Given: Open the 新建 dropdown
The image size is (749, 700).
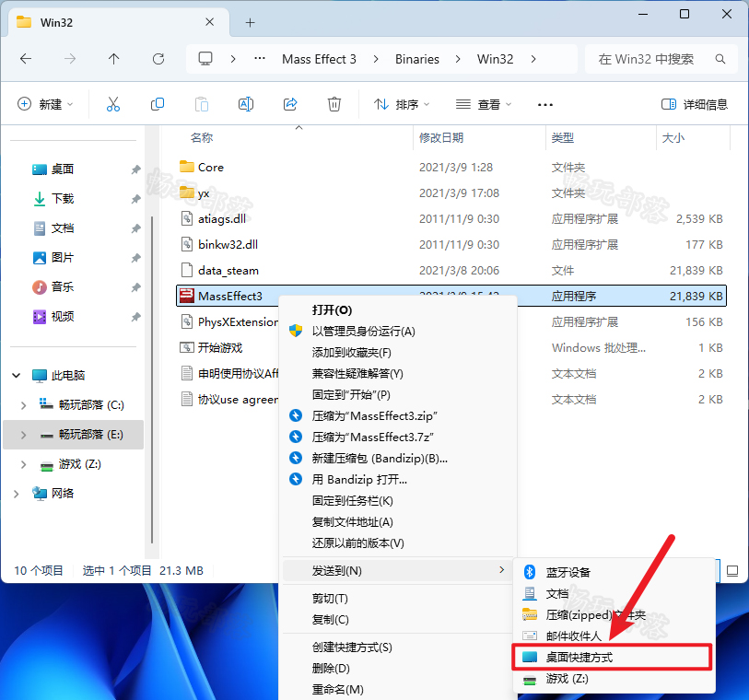Looking at the screenshot, I should click(45, 104).
